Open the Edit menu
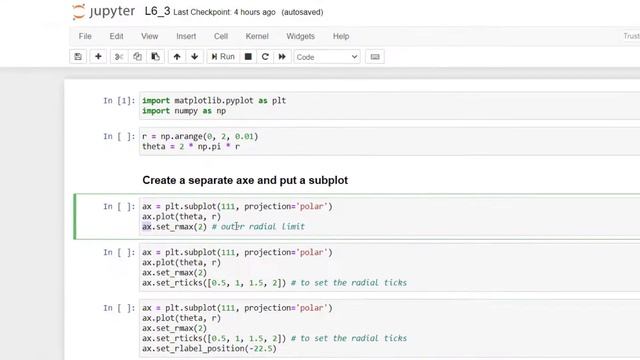The image size is (640, 360). click(x=116, y=36)
